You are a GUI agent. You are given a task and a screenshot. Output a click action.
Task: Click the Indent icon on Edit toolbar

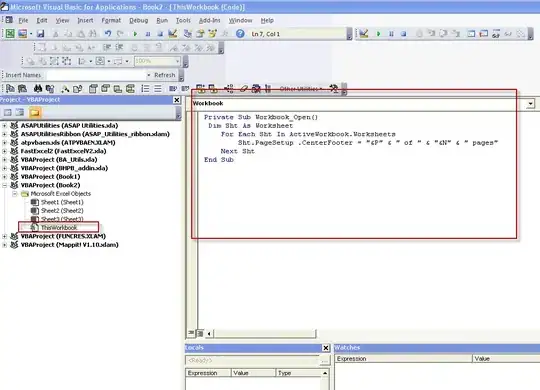[107, 48]
